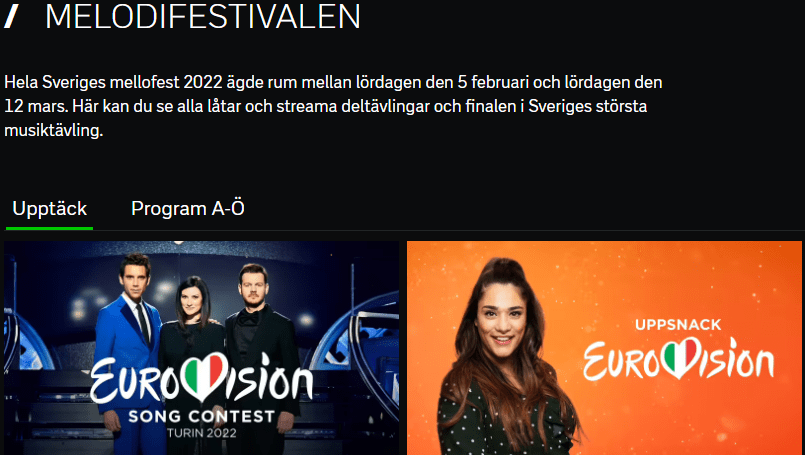Click the Eurovision wordmark on orange card
The width and height of the screenshot is (805, 455).
pyautogui.click(x=678, y=358)
